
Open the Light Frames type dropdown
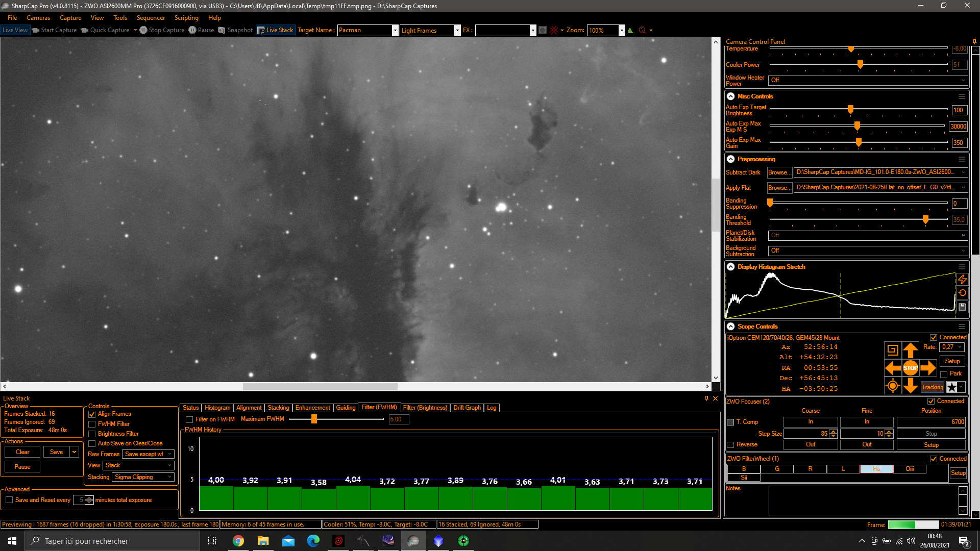457,30
